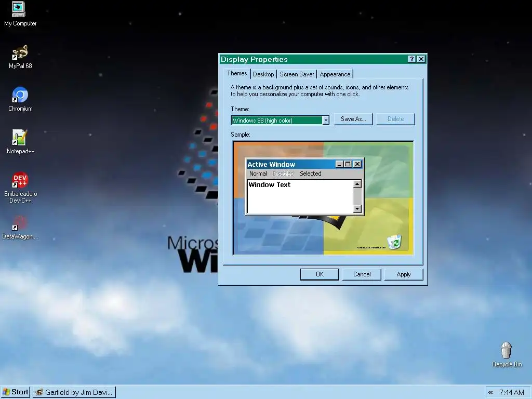Open the My Computer desktop icon
Screen dimensions: 532x399
coord(20,14)
